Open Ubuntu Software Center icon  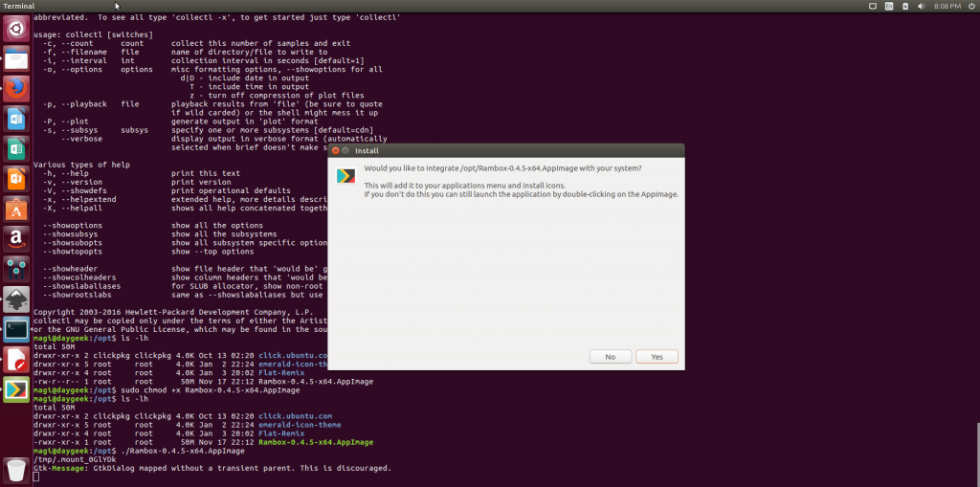coord(15,208)
